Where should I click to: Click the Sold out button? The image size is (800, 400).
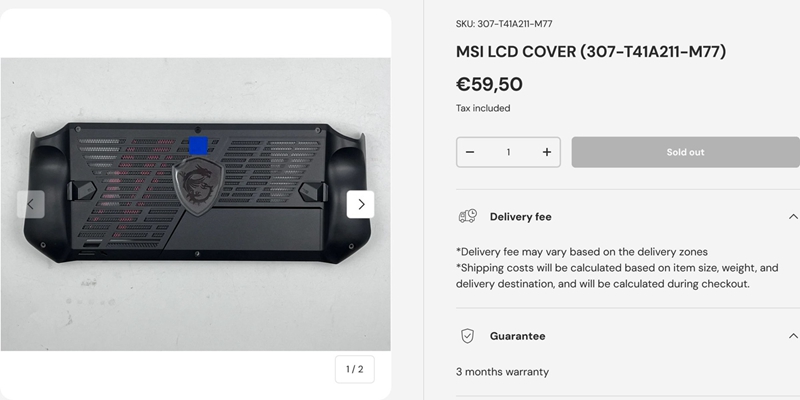click(686, 152)
